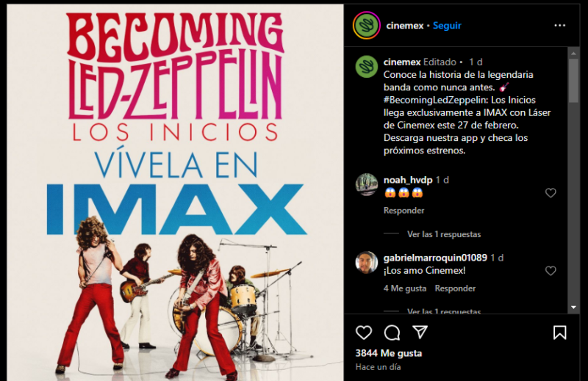Like noah_hvdp's comment
The height and width of the screenshot is (381, 588).
(x=551, y=193)
